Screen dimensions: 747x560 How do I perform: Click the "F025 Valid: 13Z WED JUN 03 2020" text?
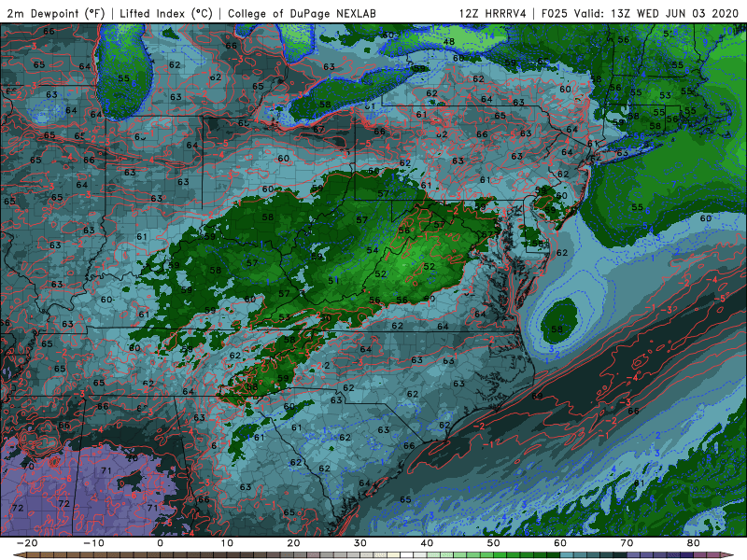pos(640,13)
